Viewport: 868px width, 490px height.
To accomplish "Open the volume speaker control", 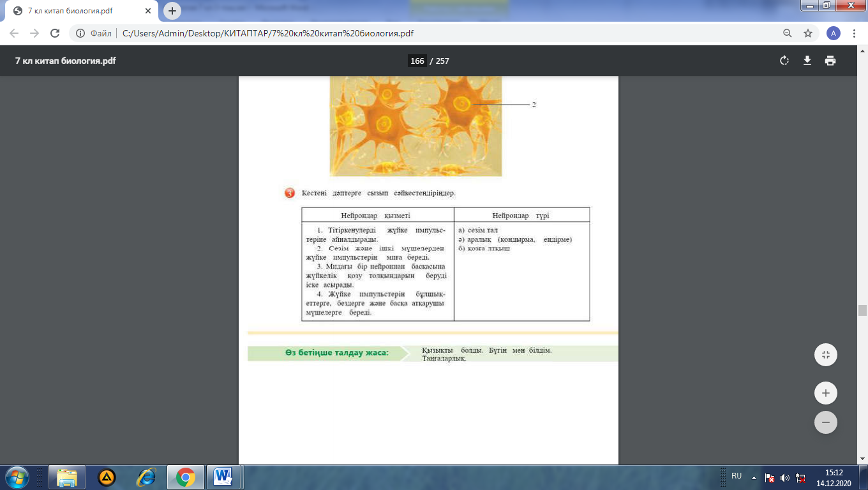I will coord(785,477).
